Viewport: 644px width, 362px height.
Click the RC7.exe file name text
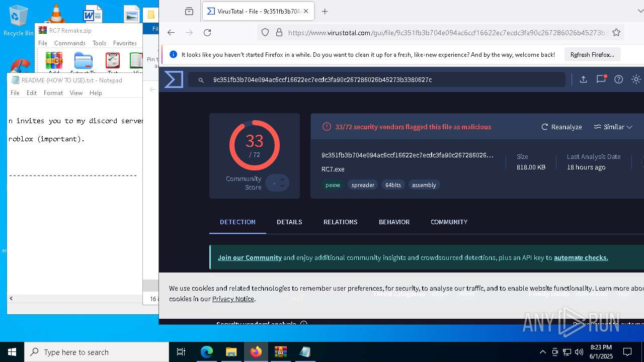(x=333, y=169)
